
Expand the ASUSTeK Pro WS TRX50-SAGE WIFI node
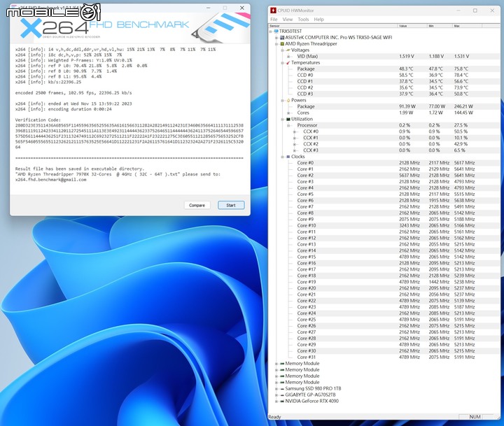(276, 38)
